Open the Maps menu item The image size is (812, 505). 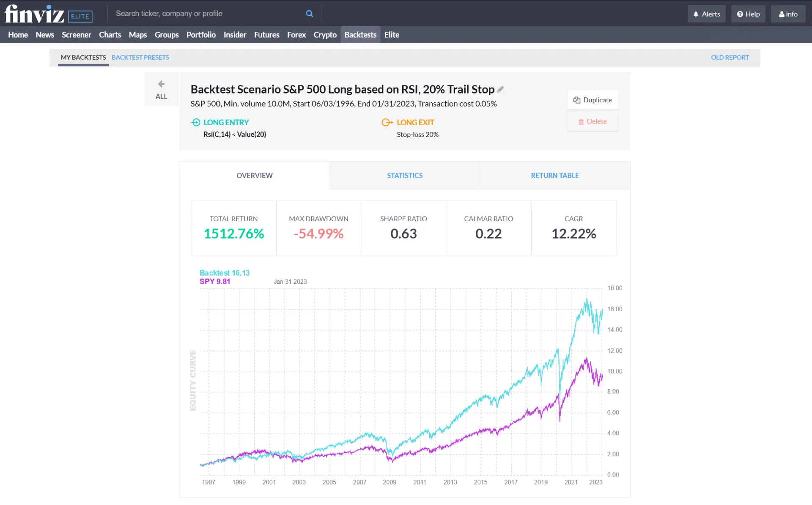click(x=138, y=35)
